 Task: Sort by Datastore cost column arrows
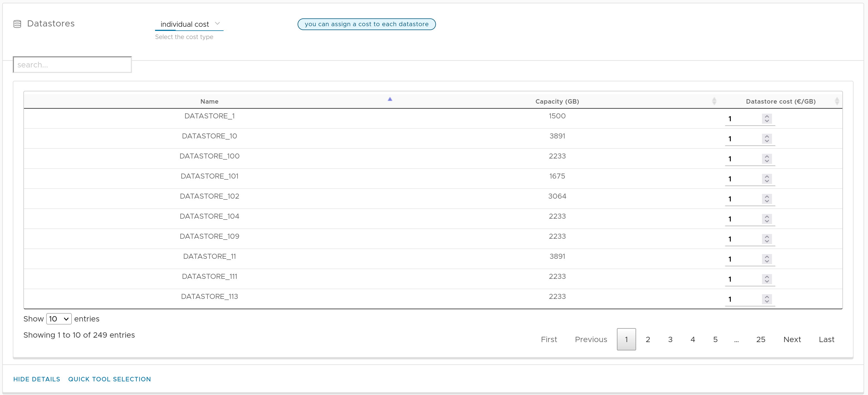(x=837, y=101)
